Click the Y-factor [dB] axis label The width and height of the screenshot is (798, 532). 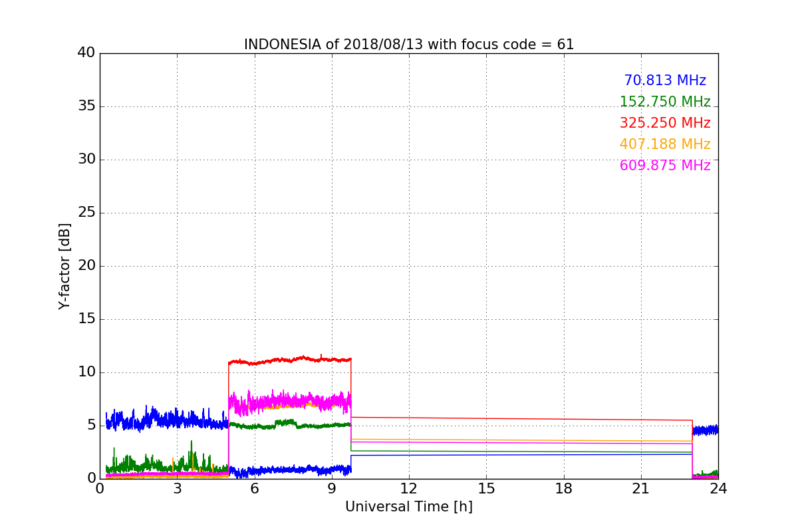pyautogui.click(x=65, y=266)
